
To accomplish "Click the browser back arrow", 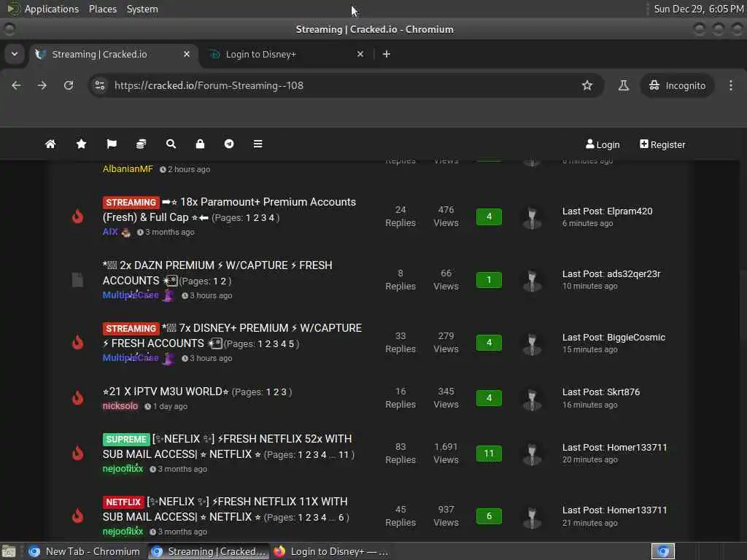I will [x=16, y=85].
